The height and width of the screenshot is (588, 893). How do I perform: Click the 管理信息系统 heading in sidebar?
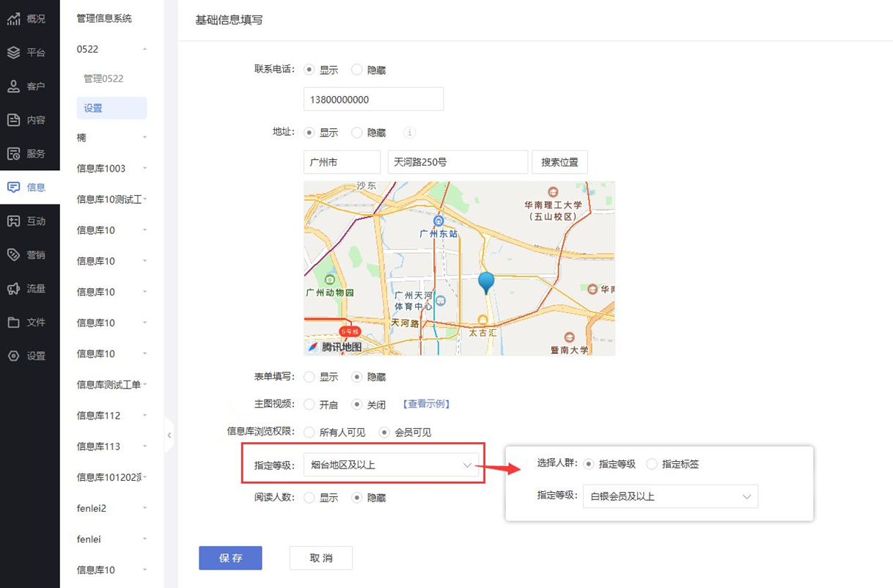pos(104,18)
